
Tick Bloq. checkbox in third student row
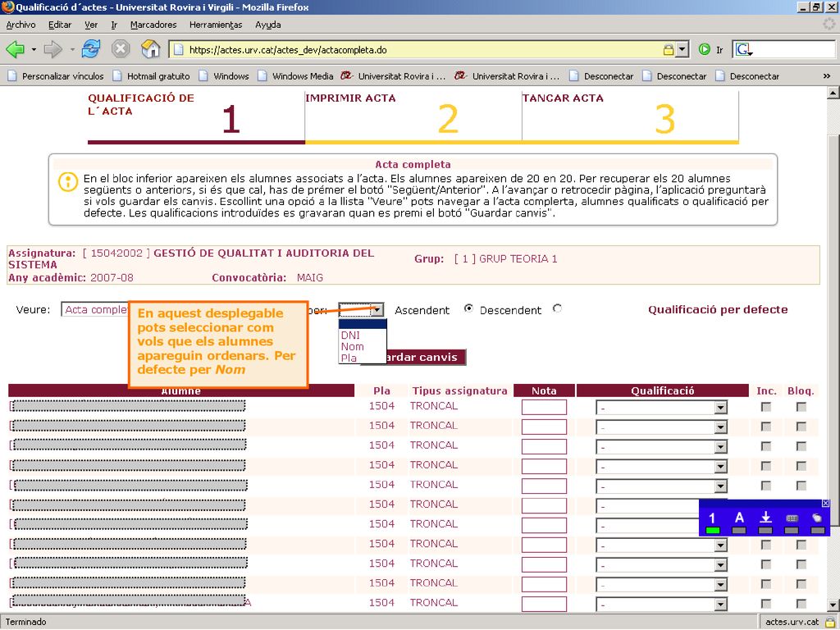click(x=801, y=446)
